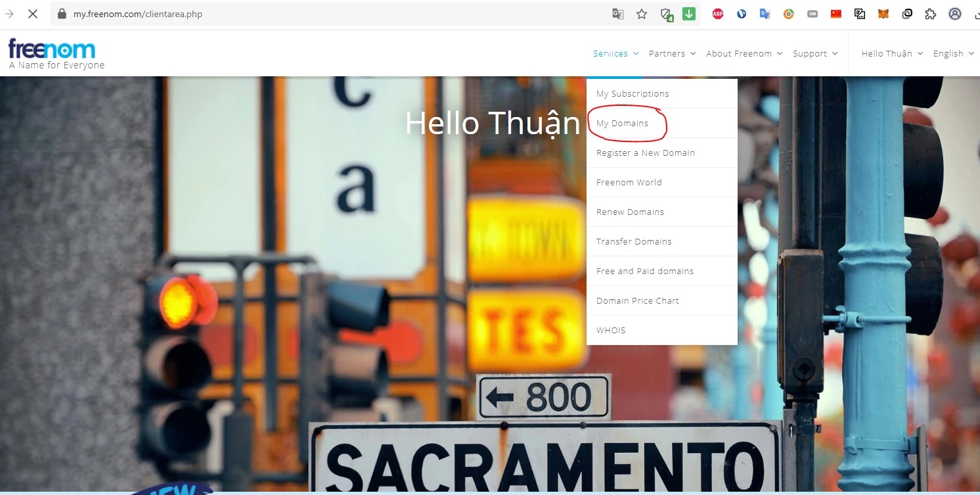Open the Adblock Plus ABP extension
The image size is (980, 495).
[x=718, y=14]
